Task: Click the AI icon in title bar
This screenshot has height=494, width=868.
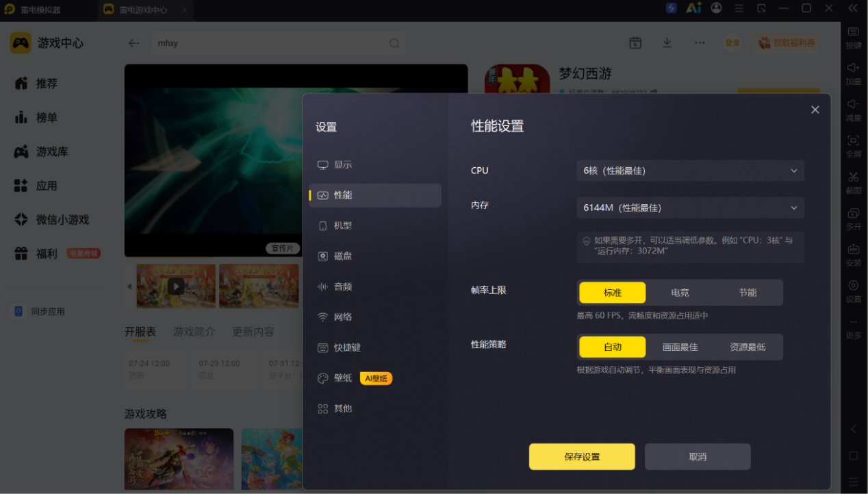Action: pos(693,8)
